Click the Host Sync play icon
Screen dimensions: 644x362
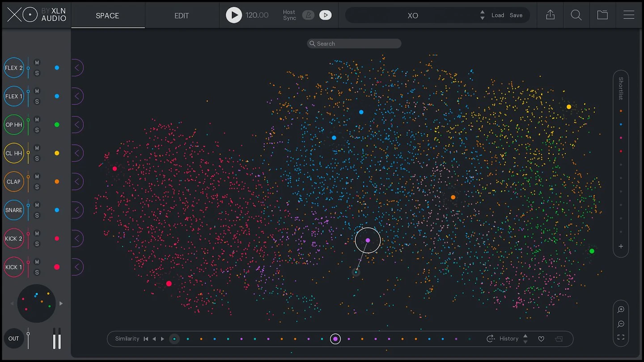(x=326, y=15)
